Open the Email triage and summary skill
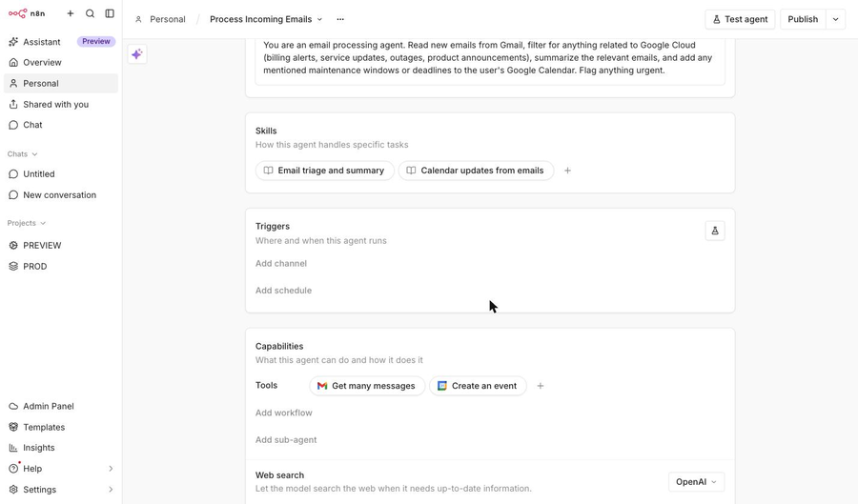Screen dimensions: 858x504 click(324, 171)
